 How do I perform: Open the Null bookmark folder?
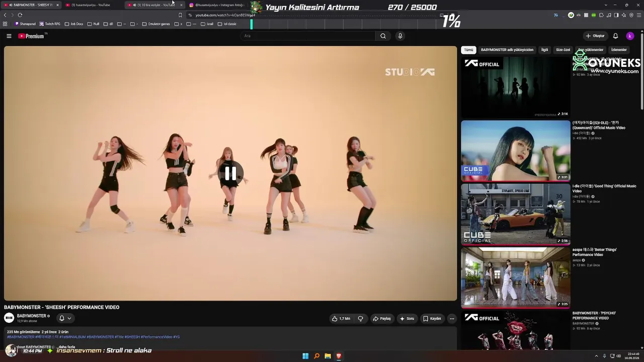point(93,24)
